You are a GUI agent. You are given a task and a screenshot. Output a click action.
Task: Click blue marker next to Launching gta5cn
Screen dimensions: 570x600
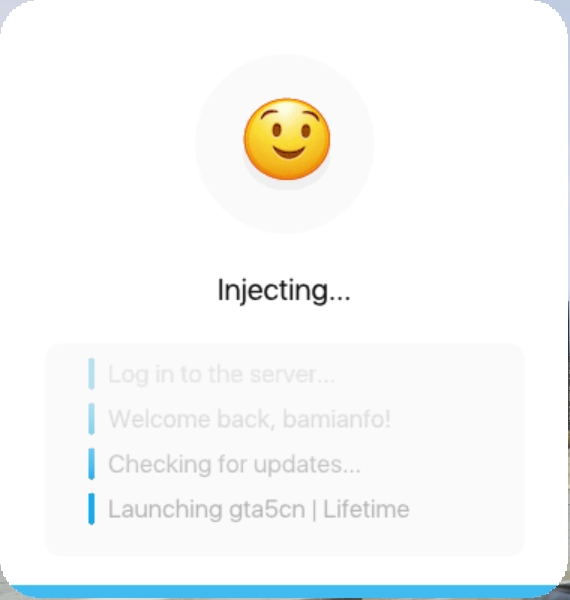pyautogui.click(x=91, y=509)
